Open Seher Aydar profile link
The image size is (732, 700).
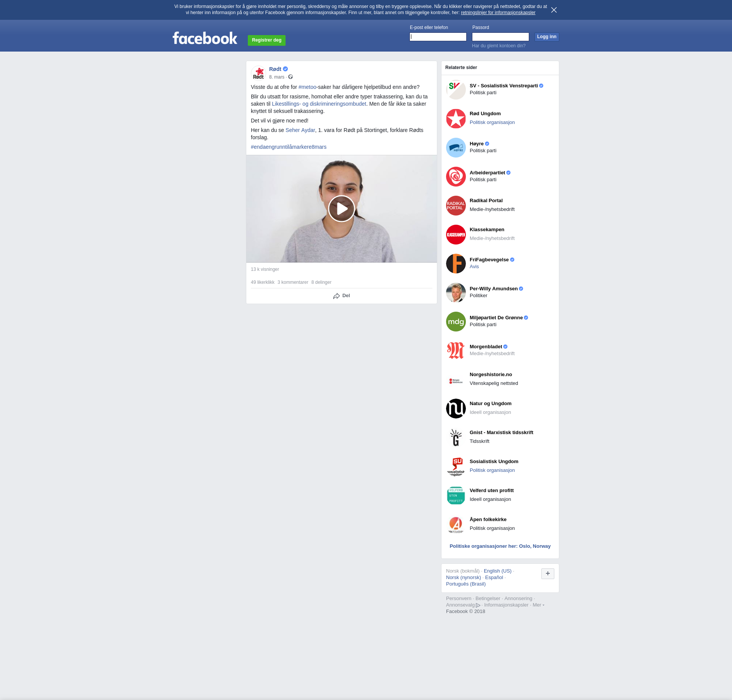(x=300, y=130)
